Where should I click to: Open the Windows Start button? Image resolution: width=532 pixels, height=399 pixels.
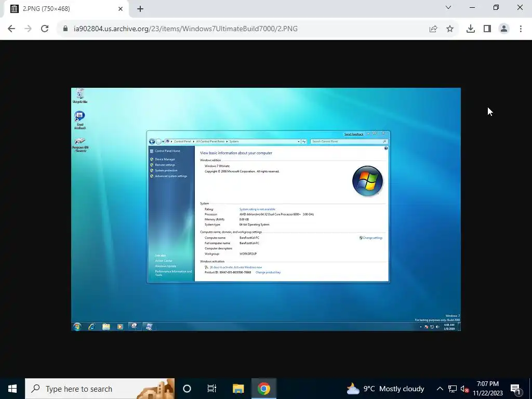(x=12, y=389)
